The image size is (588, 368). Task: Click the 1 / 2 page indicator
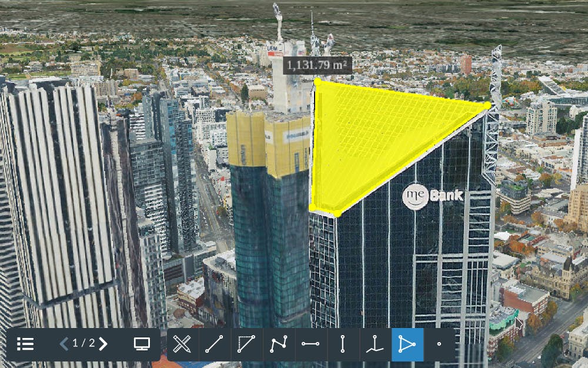point(83,344)
